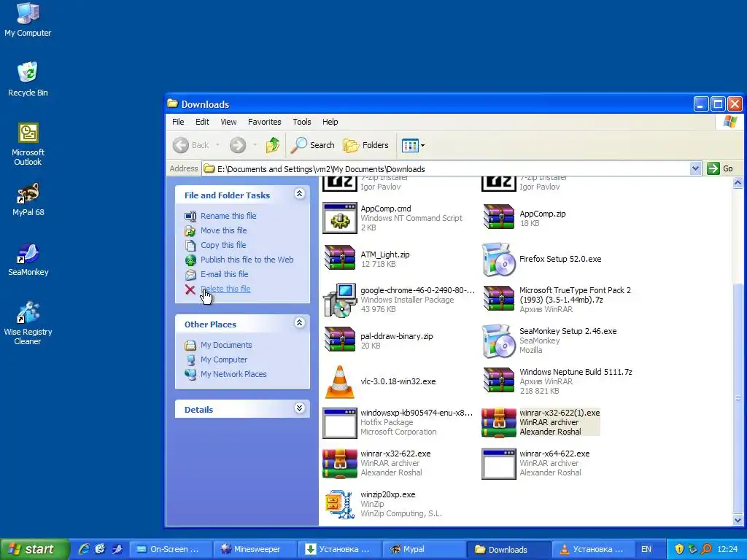747x560 pixels.
Task: Click the Back navigation button
Action: point(190,145)
